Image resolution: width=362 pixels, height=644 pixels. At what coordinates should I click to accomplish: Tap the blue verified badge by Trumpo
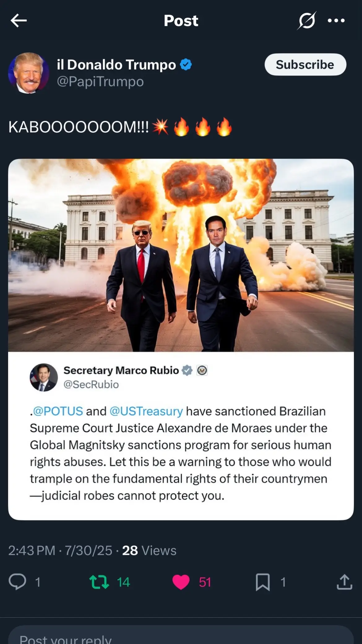[186, 65]
